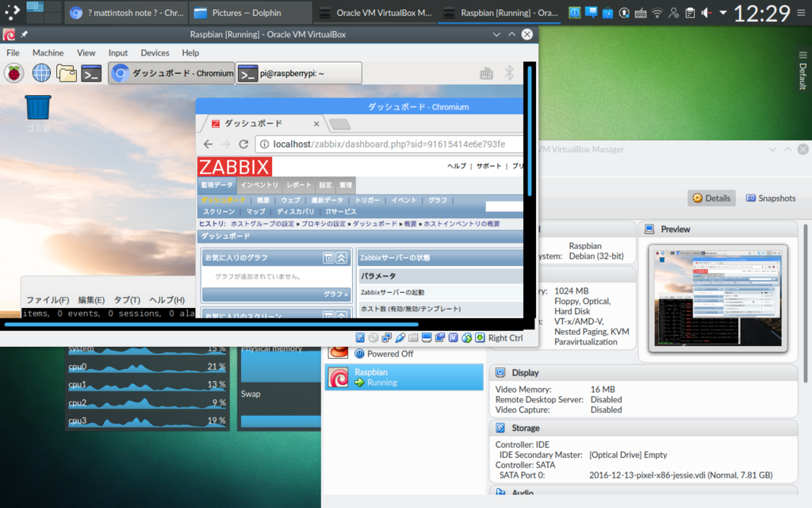Image resolution: width=812 pixels, height=508 pixels.
Task: Click the updates tray icon
Action: pos(624,13)
